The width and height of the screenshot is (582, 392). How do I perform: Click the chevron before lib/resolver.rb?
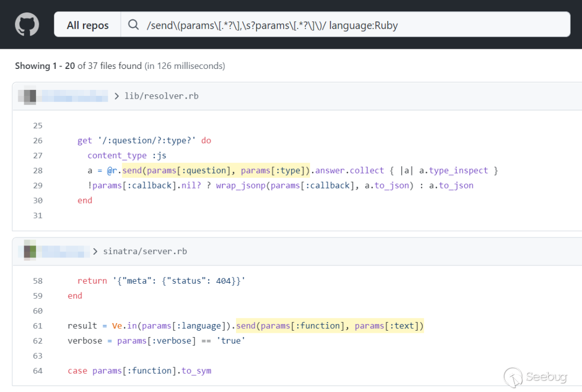coord(116,96)
